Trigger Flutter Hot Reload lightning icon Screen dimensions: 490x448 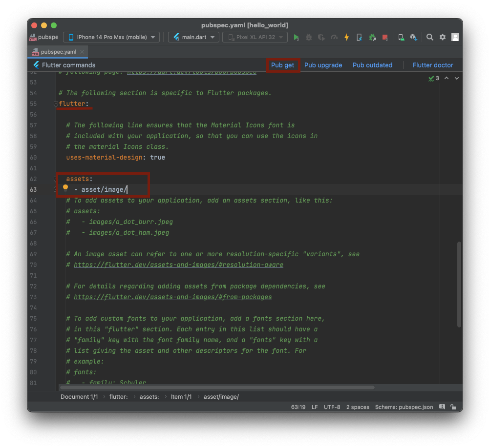(346, 38)
